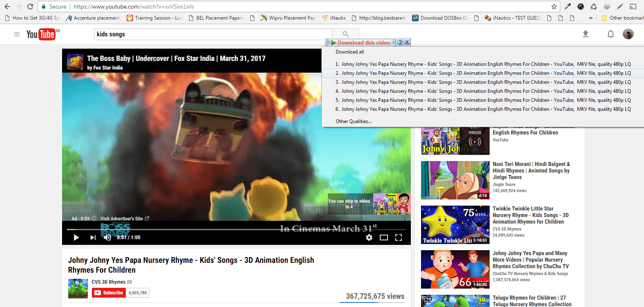Choose download option 5 MKV 480p
The height and width of the screenshot is (307, 644).
(483, 100)
